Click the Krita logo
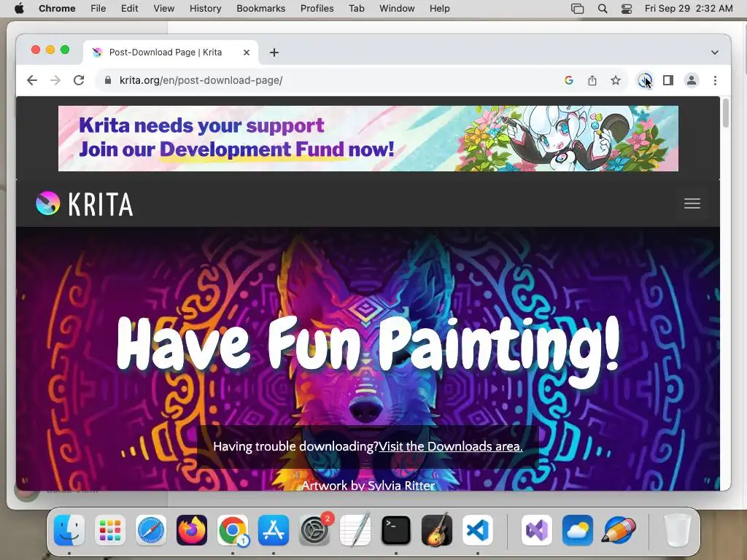The image size is (747, 560). (x=85, y=204)
